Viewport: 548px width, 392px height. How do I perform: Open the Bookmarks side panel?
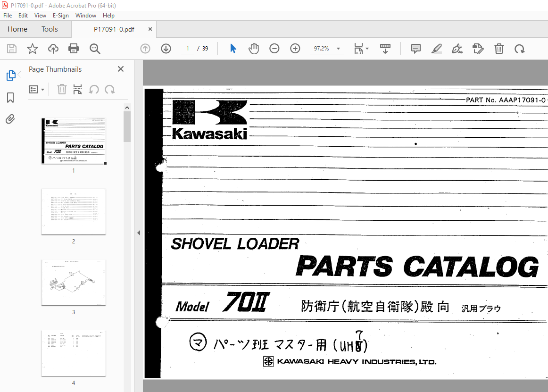click(10, 98)
